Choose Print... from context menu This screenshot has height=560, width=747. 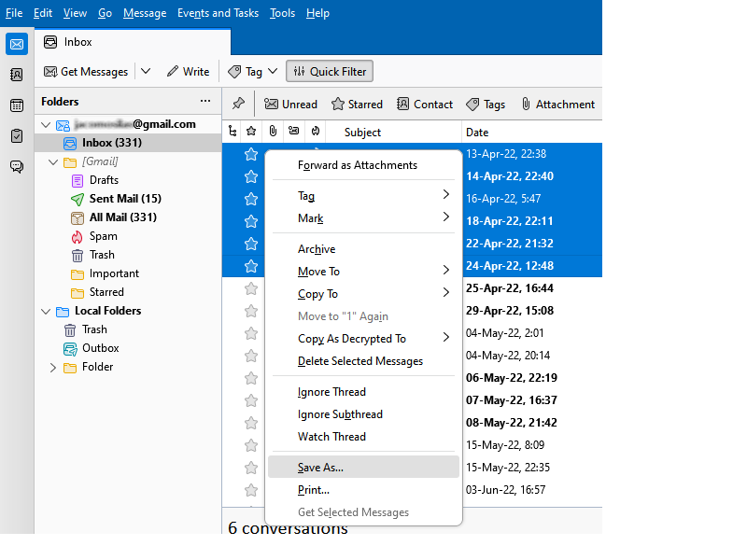[x=363, y=489]
